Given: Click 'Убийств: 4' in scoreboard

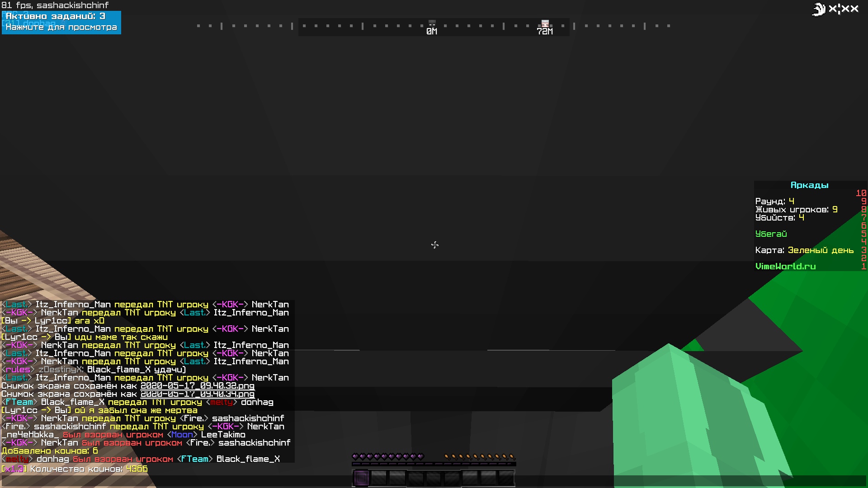Looking at the screenshot, I should [780, 218].
